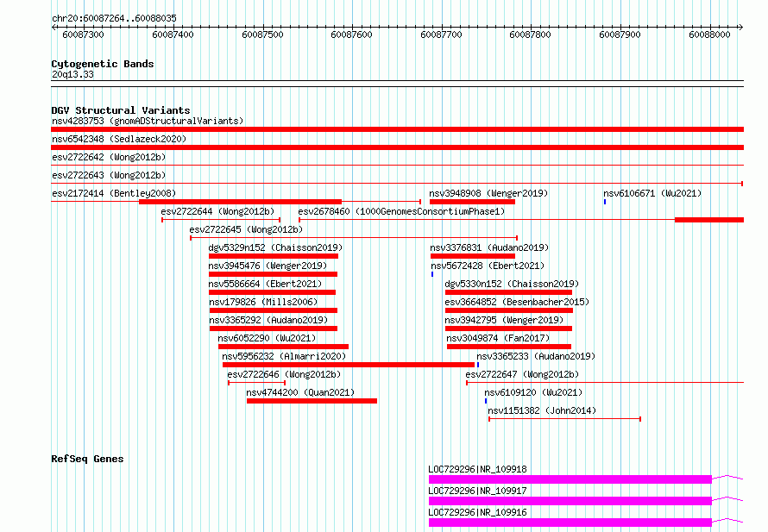
Task: Select esv2722645 (Wong2012b) label
Action: 246,229
